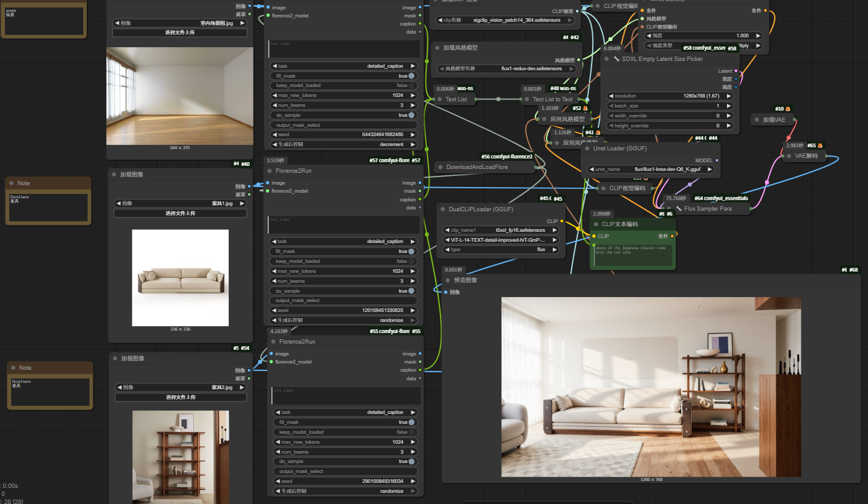Open the resolution combo showing 1280x768 (1.67)
The width and height of the screenshot is (868, 504).
coord(670,96)
